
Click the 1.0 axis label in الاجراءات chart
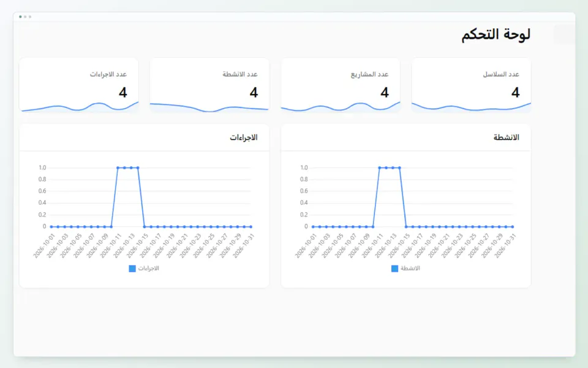click(x=42, y=167)
